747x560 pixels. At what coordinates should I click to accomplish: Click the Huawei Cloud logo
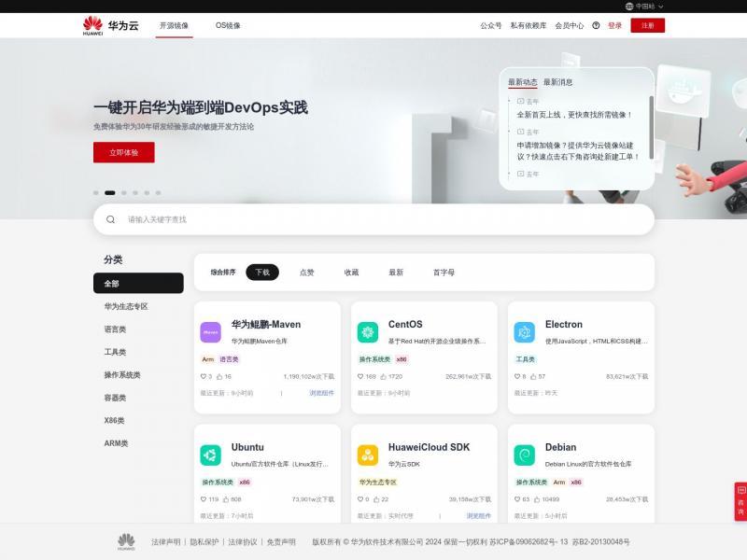coord(110,26)
